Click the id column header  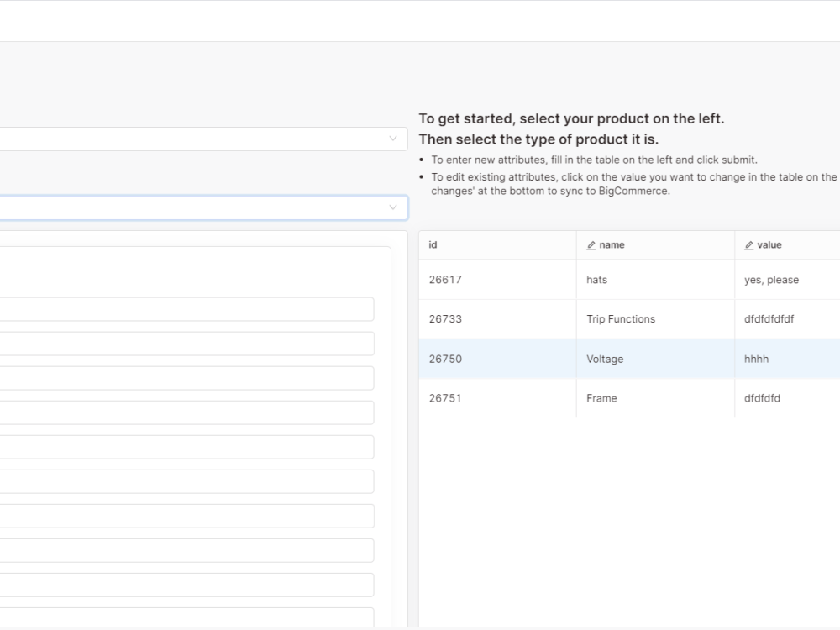click(433, 244)
